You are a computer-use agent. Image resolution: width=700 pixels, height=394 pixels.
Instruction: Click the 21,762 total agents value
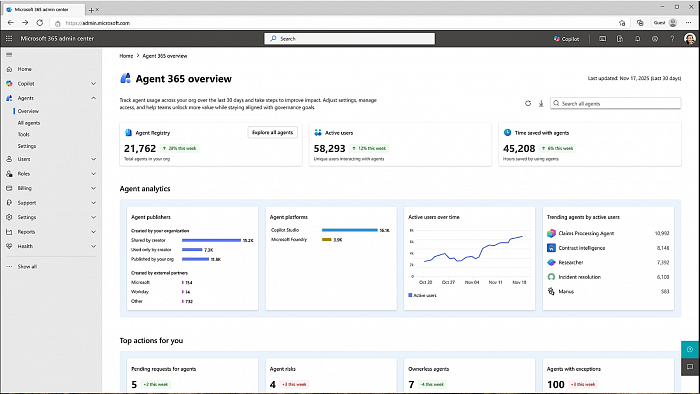[140, 148]
